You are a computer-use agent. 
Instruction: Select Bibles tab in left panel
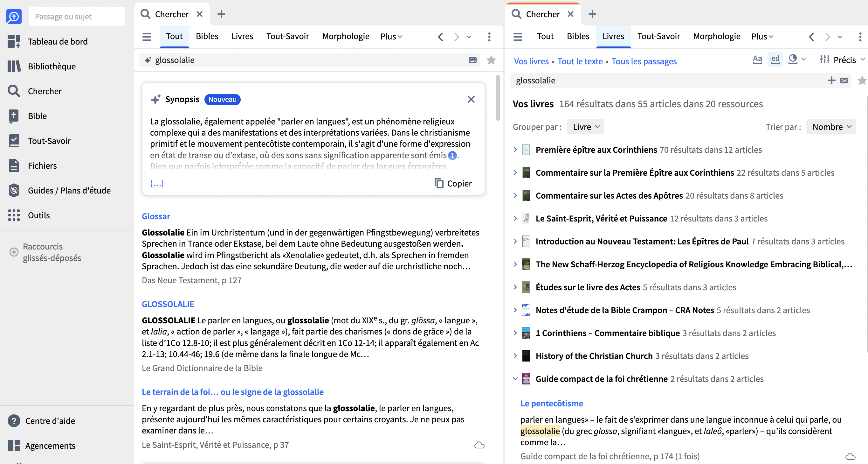coord(207,36)
